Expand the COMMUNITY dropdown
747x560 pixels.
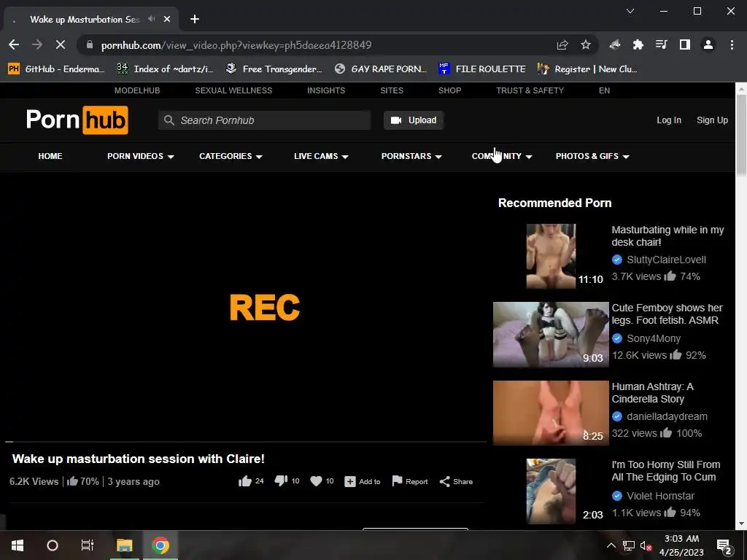502,156
